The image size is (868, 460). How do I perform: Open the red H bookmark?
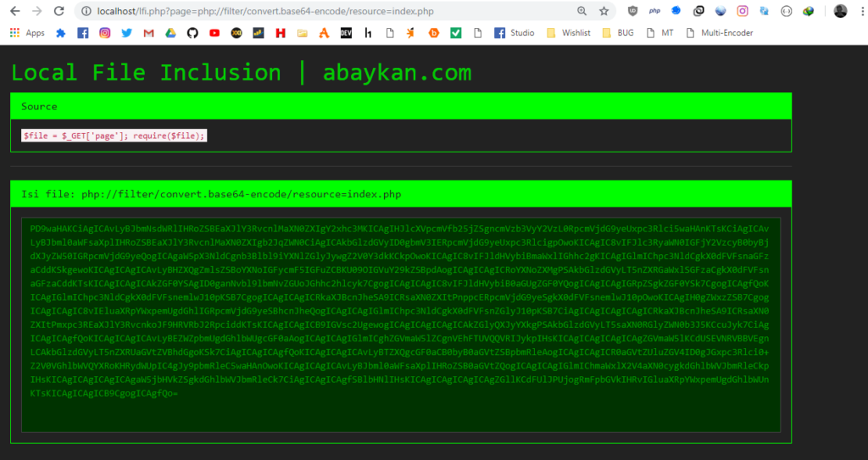[x=280, y=33]
